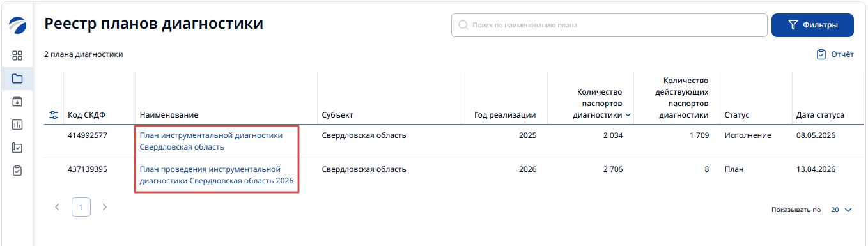Image resolution: width=868 pixels, height=246 pixels.
Task: Sort by Наименование column header
Action: click(169, 115)
